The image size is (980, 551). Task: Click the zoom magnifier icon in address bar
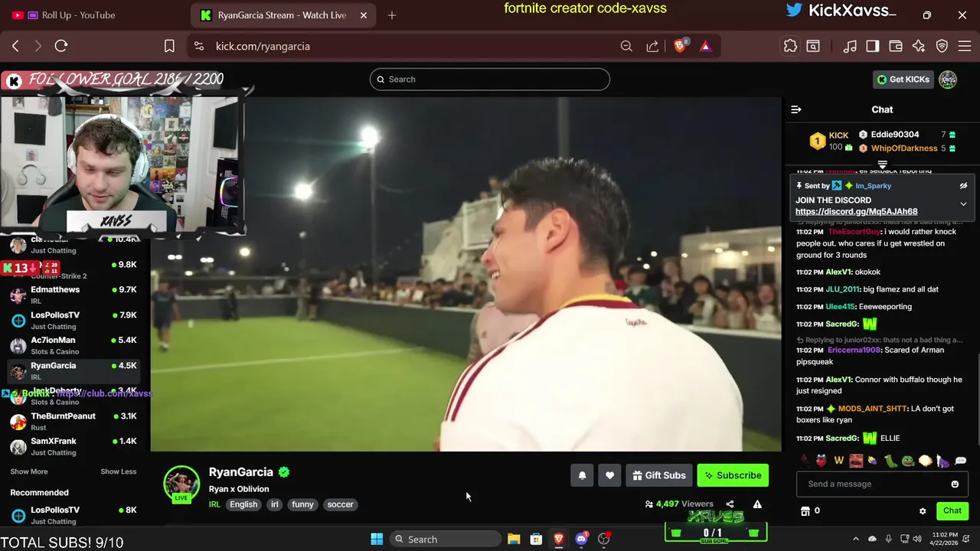[626, 46]
